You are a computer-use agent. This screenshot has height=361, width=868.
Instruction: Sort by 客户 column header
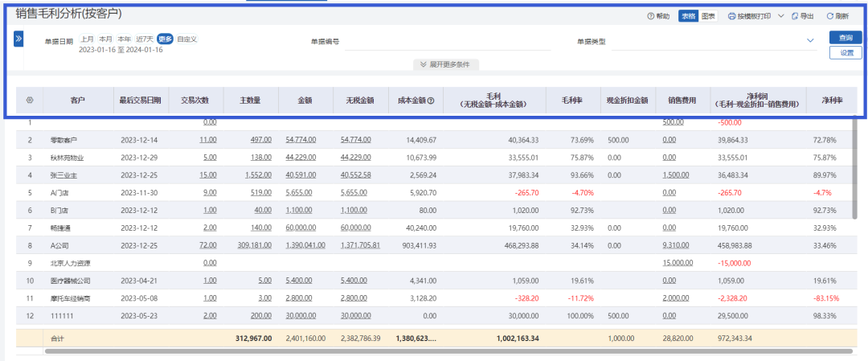click(x=77, y=101)
